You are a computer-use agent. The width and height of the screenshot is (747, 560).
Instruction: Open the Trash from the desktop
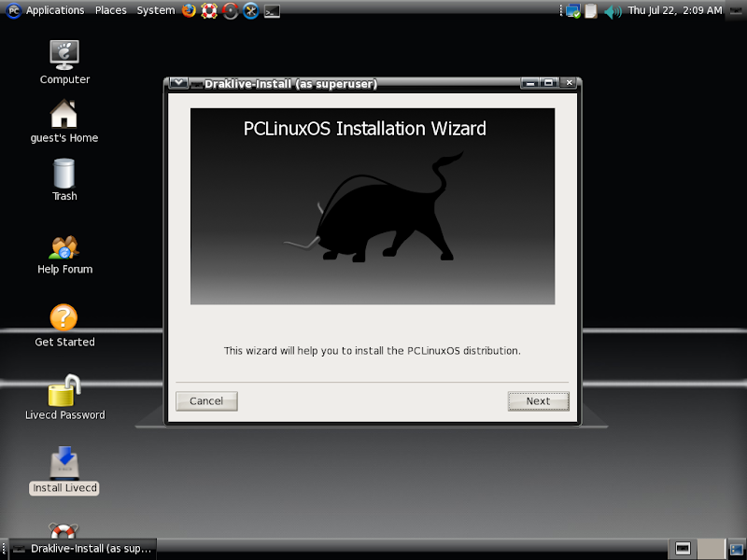click(x=63, y=171)
